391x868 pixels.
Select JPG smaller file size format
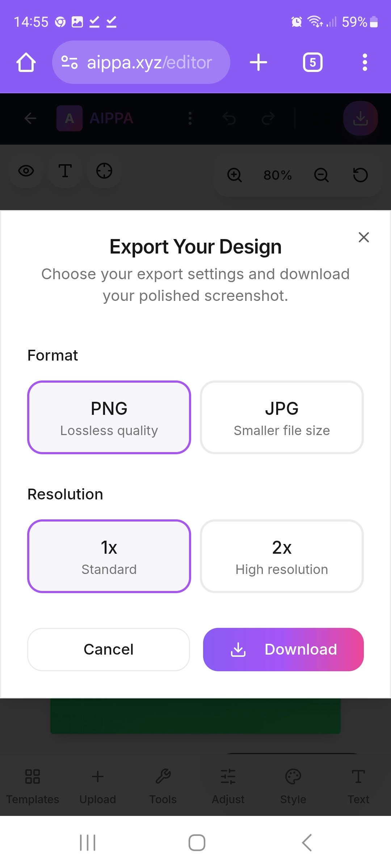click(282, 417)
